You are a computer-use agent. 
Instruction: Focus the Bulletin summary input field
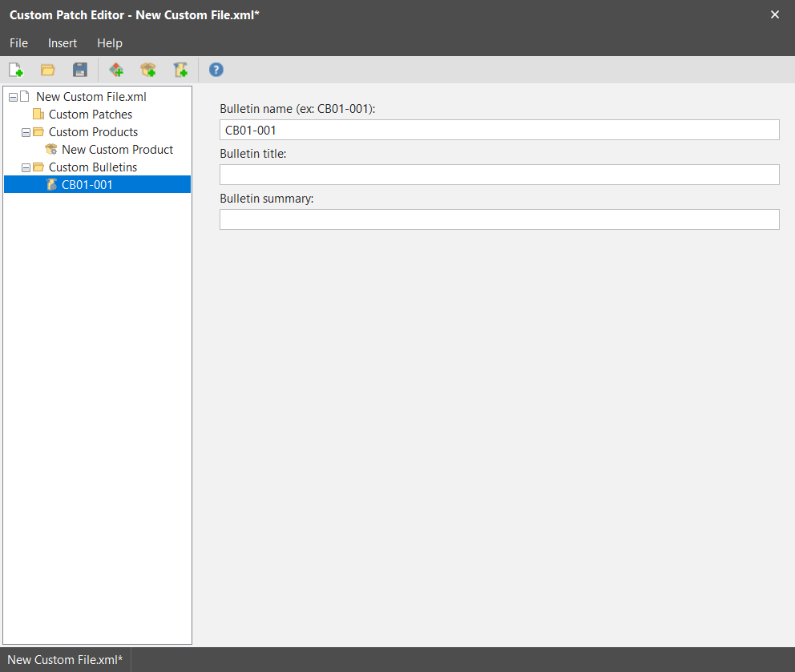tap(499, 219)
